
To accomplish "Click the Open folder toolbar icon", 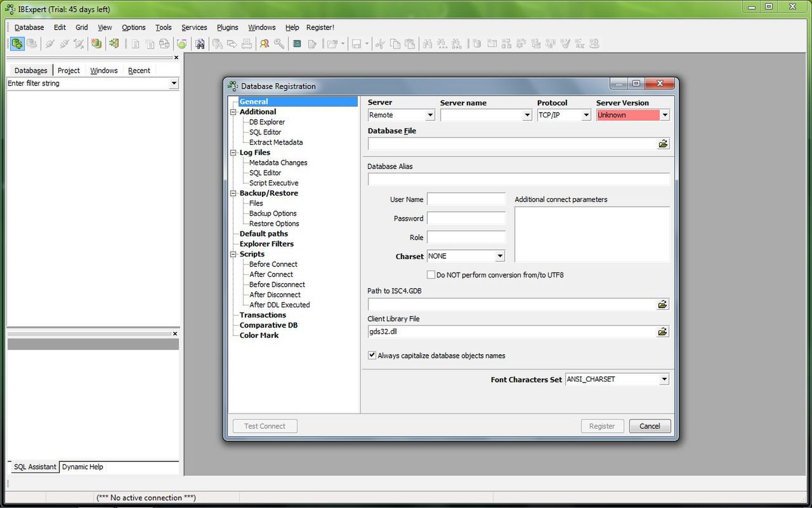I will (x=332, y=44).
